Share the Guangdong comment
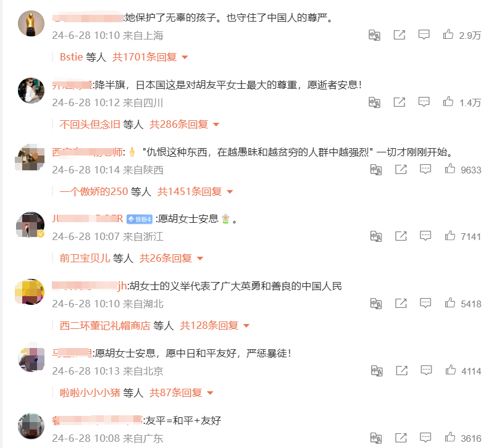This screenshot has width=497, height=448. point(401,438)
